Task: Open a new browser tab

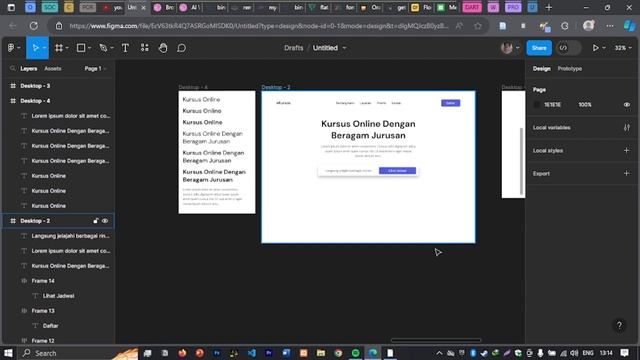Action: click(549, 7)
